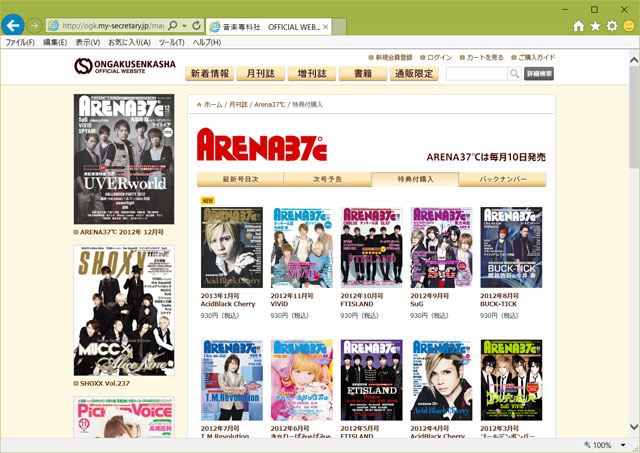Click the browser Forward arrow button

coord(34,26)
